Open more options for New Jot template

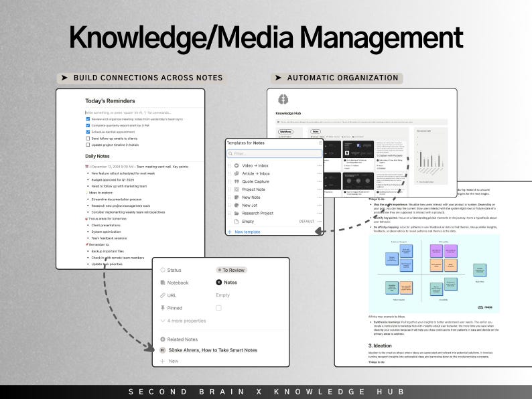tap(320, 205)
